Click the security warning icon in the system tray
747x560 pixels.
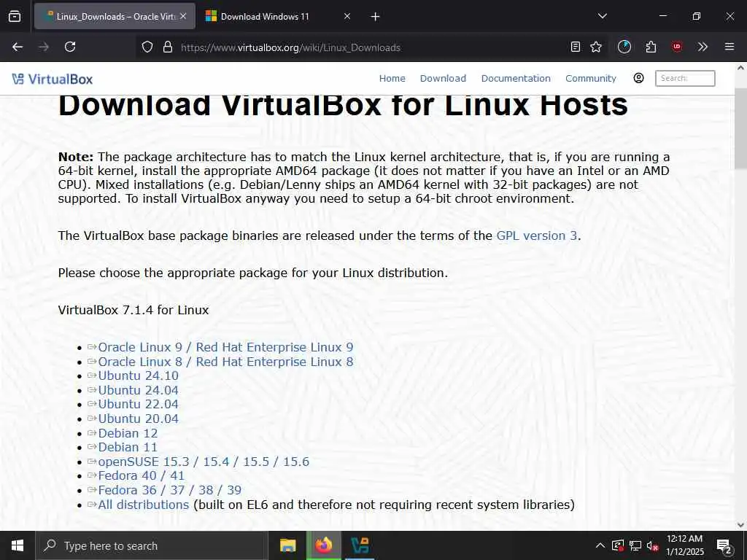point(618,545)
